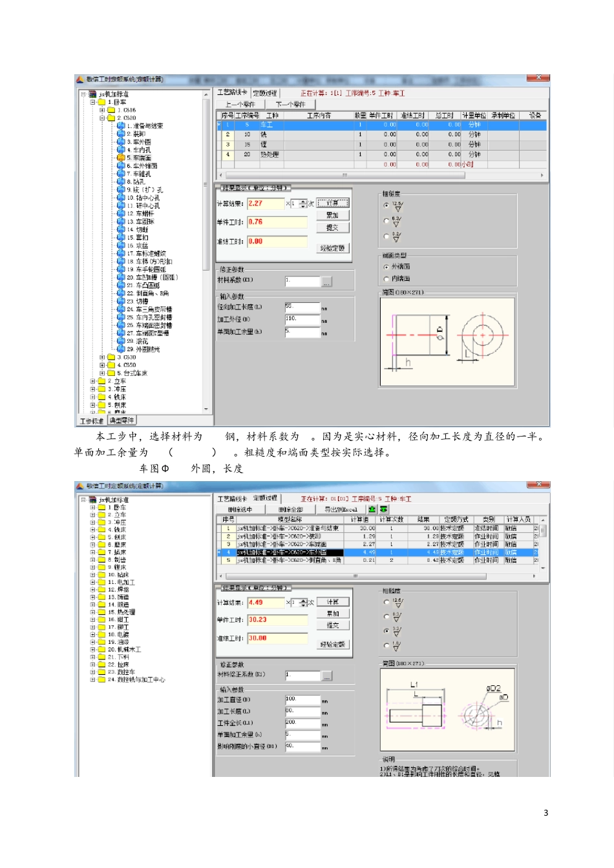Screen dimensions: 614x868
Task: Collapse the 1.卧车 node in upper tree
Action: [x=92, y=102]
